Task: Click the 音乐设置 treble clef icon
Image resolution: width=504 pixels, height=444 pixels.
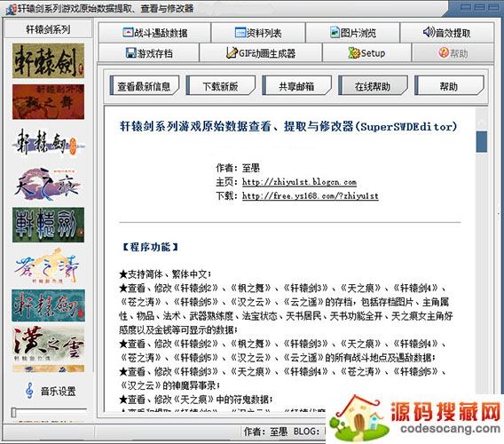Action: coord(29,391)
